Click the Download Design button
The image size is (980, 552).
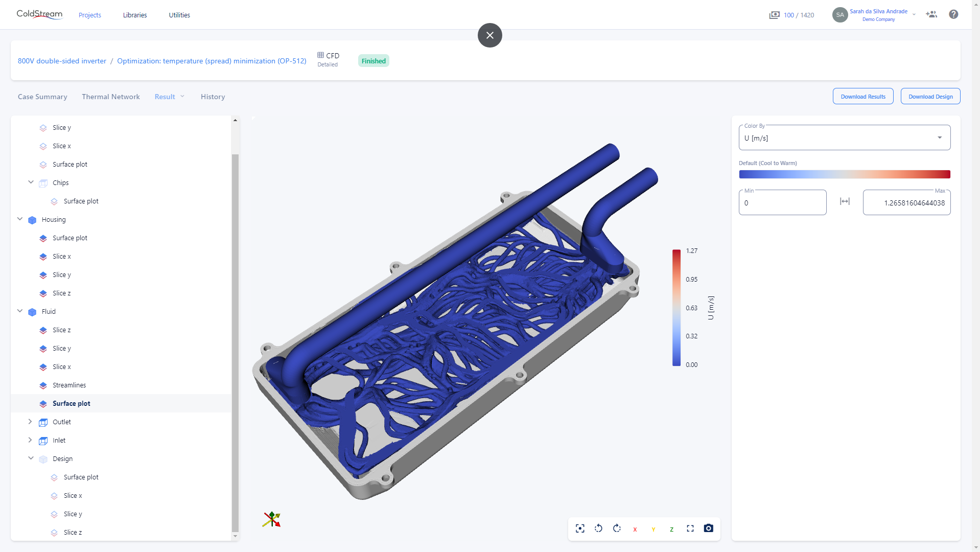(930, 97)
